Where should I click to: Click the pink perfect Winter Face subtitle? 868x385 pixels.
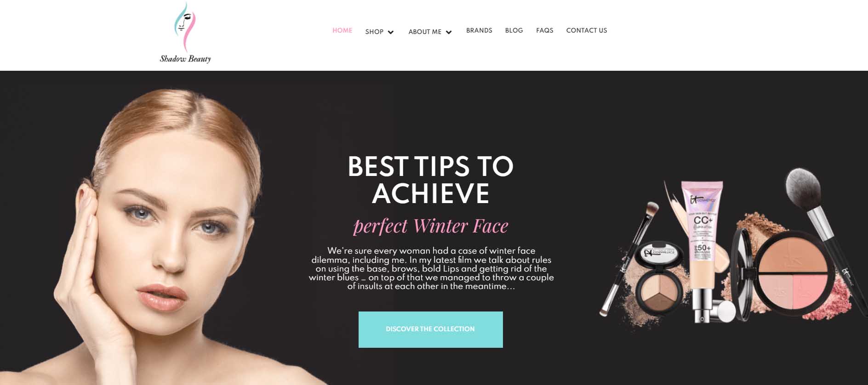pos(431,226)
